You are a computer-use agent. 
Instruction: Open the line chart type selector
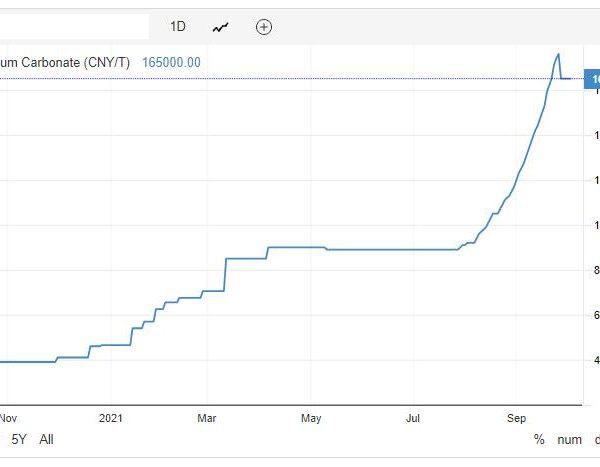coord(221,27)
